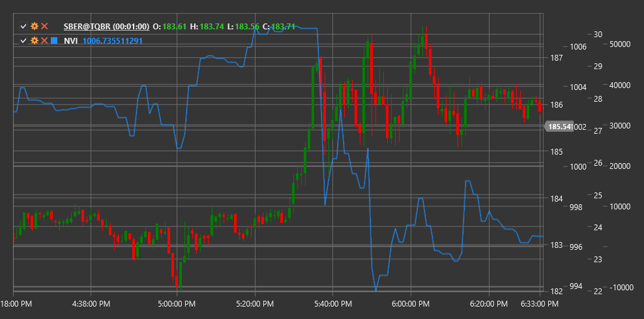Uncheck the NVI indicator visibility checkbox

tap(24, 40)
